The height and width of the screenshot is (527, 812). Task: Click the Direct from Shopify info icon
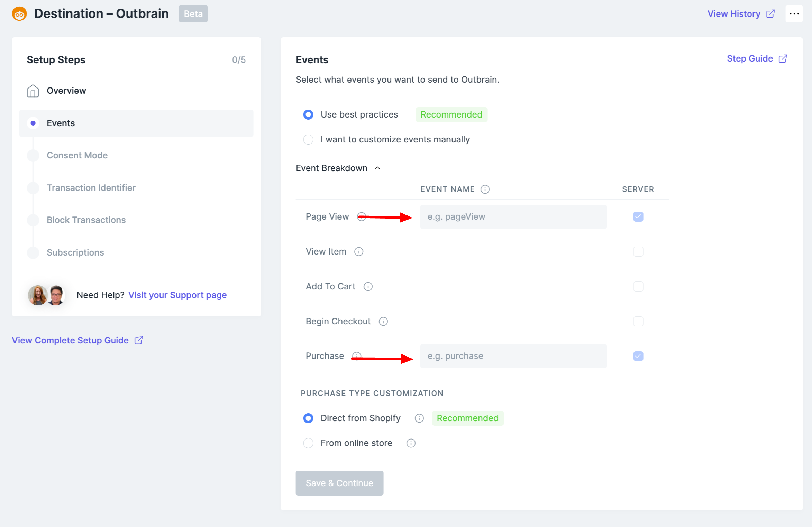point(419,418)
